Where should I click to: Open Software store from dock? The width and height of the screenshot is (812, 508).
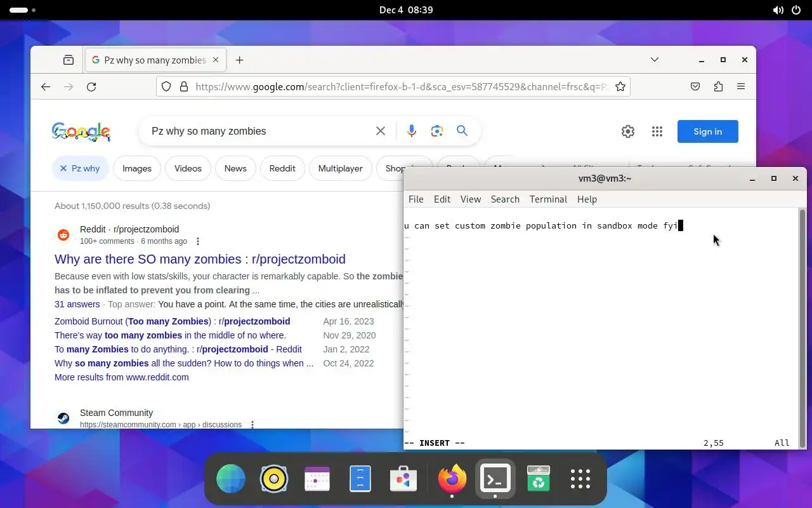click(x=403, y=479)
